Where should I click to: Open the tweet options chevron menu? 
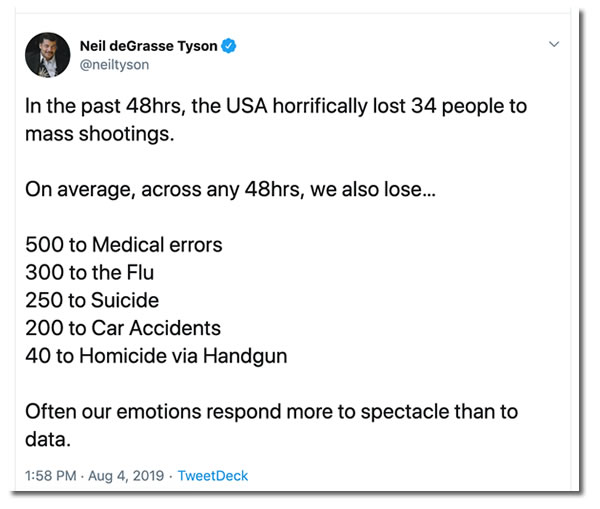[556, 45]
